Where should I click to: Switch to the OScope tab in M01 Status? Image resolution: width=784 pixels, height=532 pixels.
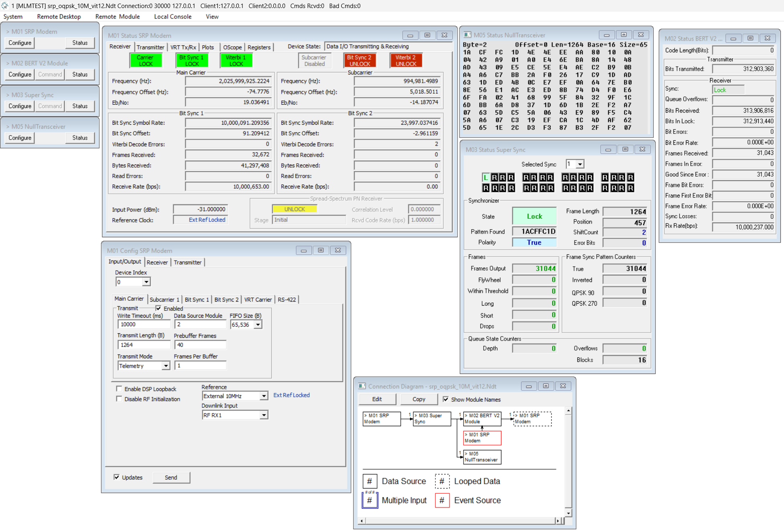click(x=232, y=47)
